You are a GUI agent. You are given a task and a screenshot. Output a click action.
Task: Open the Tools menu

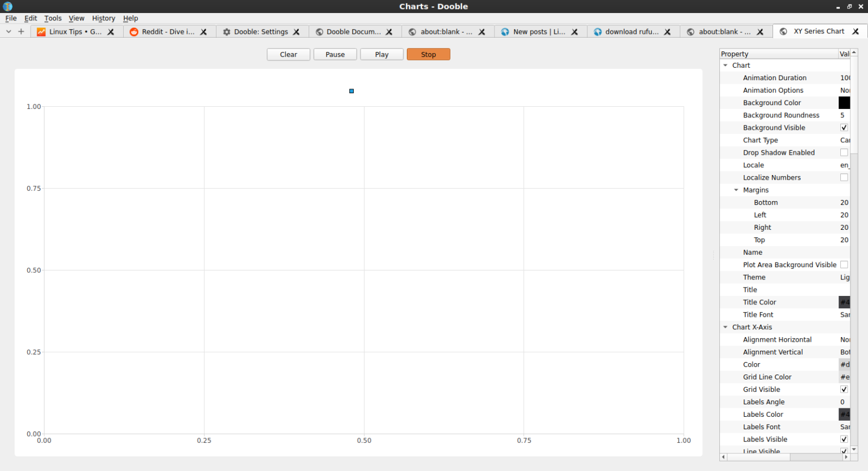(x=53, y=18)
